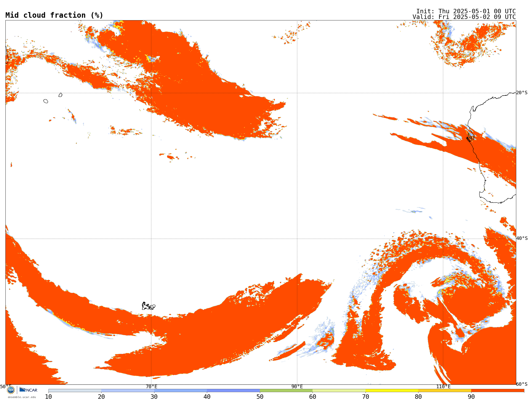Image resolution: width=532 pixels, height=400 pixels.
Task: Open the ensemble.ucar.edu link text
Action: tap(22, 397)
